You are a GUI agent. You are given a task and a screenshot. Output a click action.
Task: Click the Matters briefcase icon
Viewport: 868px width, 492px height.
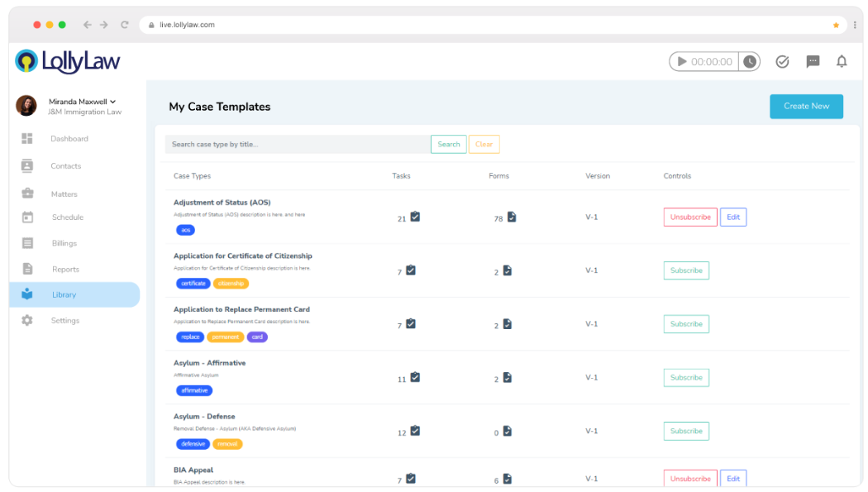[27, 193]
